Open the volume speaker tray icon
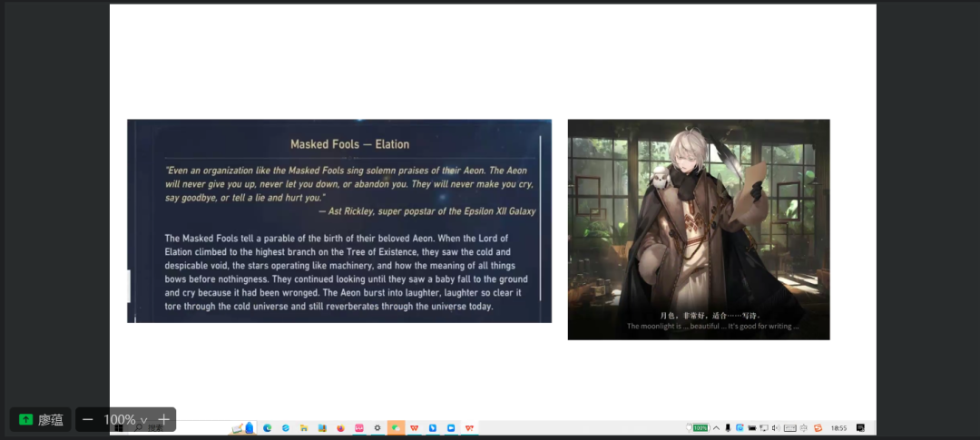980x440 pixels. 776,428
